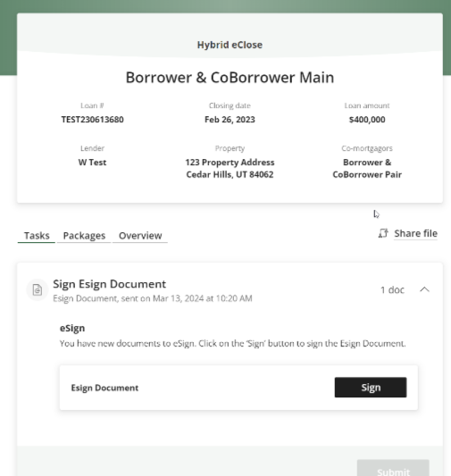
Task: Collapse the Sign Esign Document section chevron
Action: [424, 289]
